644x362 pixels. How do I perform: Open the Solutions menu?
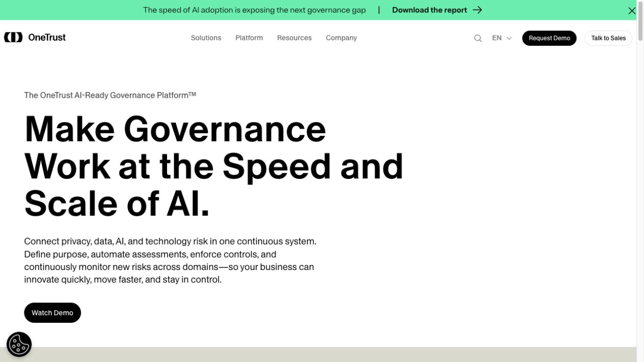point(206,38)
